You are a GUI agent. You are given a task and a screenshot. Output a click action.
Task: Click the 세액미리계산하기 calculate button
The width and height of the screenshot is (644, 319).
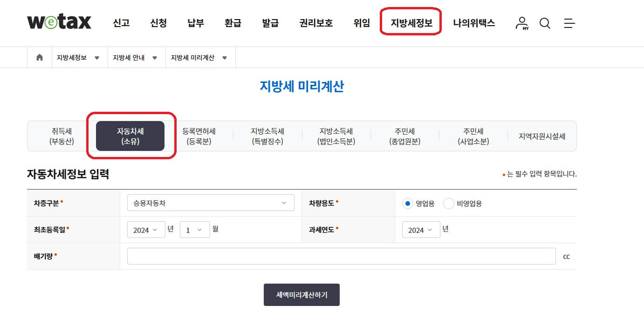click(x=301, y=294)
